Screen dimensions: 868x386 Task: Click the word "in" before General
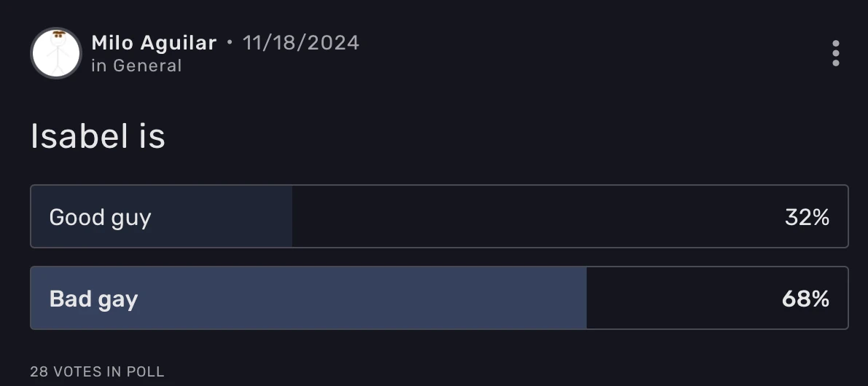click(99, 66)
